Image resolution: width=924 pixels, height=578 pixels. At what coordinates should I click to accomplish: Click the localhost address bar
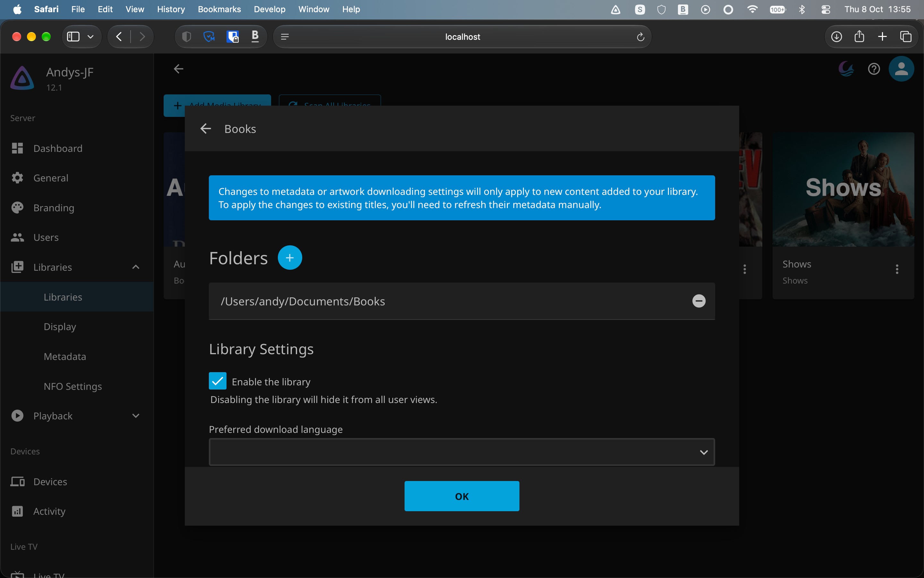tap(462, 37)
